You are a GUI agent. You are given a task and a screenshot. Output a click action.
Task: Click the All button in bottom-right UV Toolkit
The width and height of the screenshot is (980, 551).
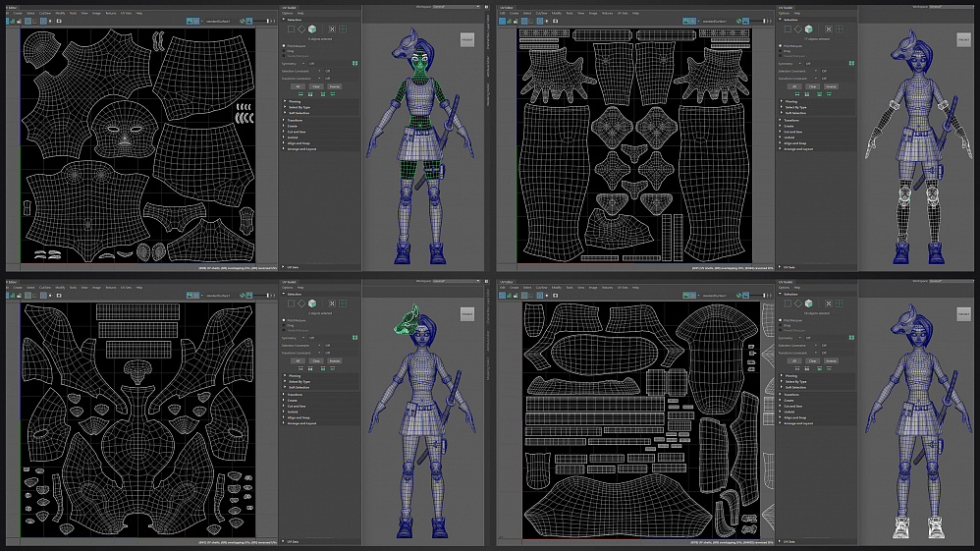coord(793,360)
